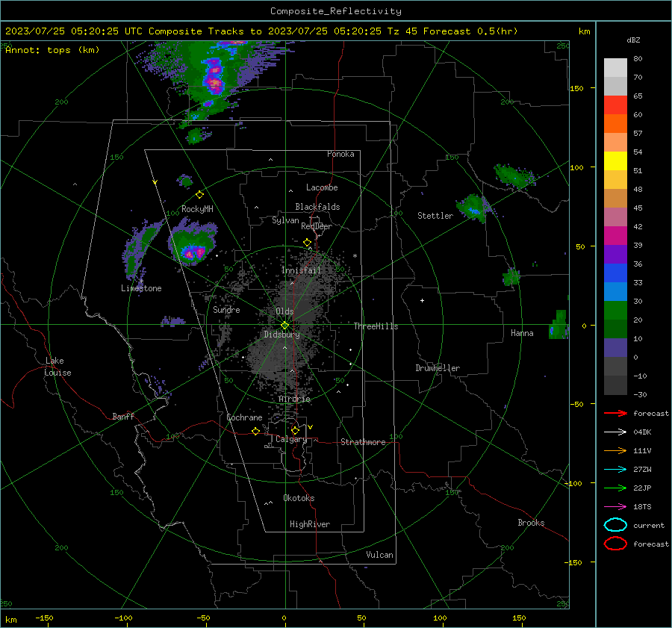Click the Sylvan label
Screen dimensions: 672x628
coord(285,220)
